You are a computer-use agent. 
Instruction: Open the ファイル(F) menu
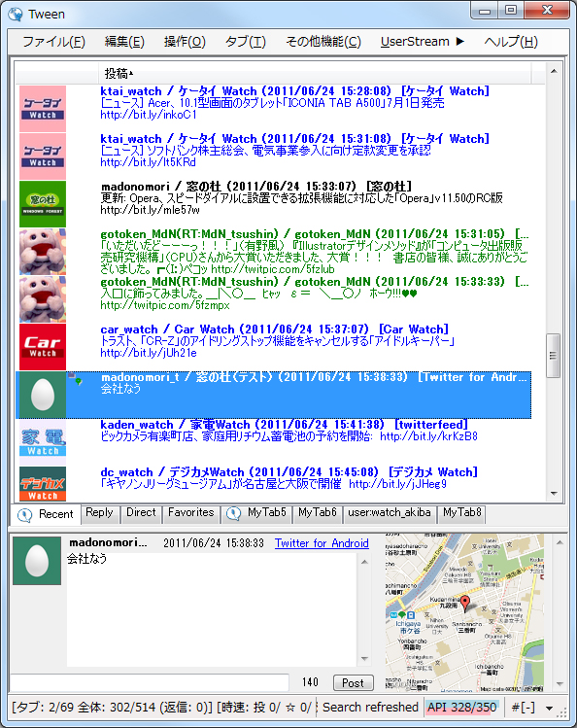click(53, 42)
